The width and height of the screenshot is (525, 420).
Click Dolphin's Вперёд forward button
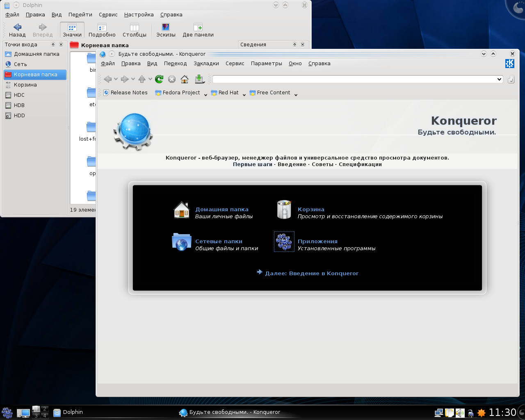click(x=43, y=30)
